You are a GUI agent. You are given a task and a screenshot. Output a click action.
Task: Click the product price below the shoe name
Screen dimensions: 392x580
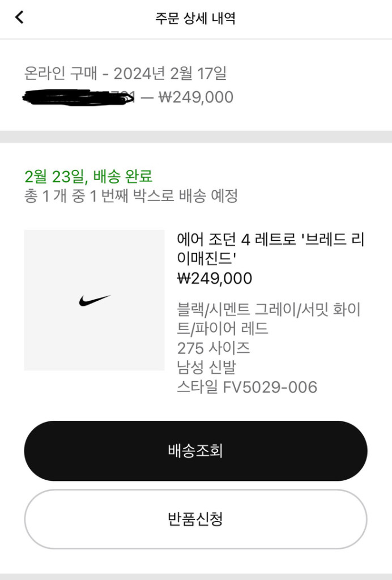[x=215, y=279]
